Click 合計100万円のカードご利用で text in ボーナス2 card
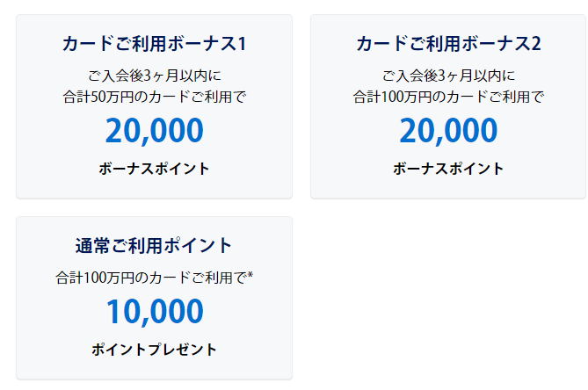Viewport: 588px width, 390px height. 448,96
